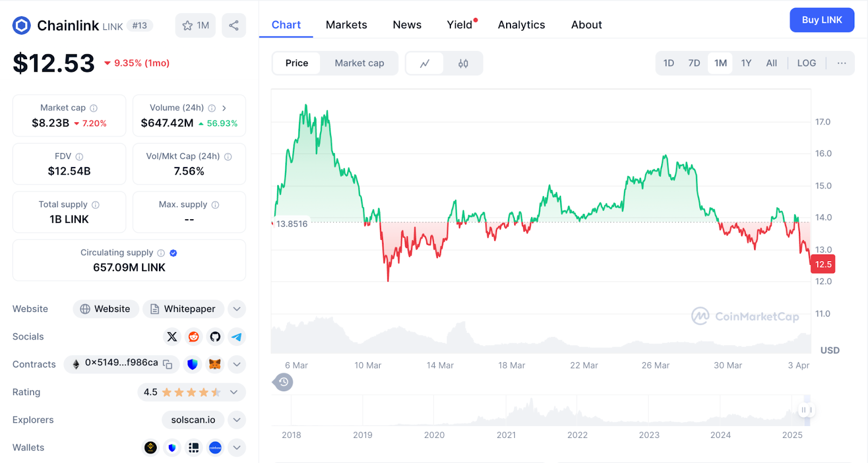The image size is (868, 463).
Task: Expand the Wallets dropdown
Action: 237,447
